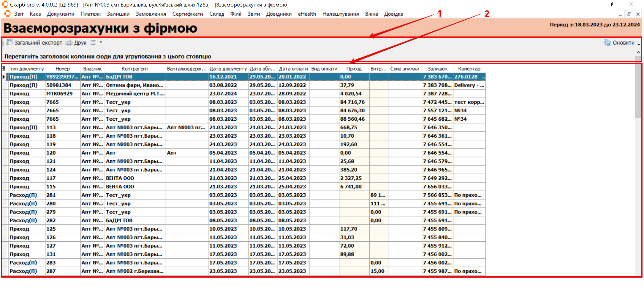Click comment cell Delivery in second row
The image size is (644, 298).
tap(469, 85)
